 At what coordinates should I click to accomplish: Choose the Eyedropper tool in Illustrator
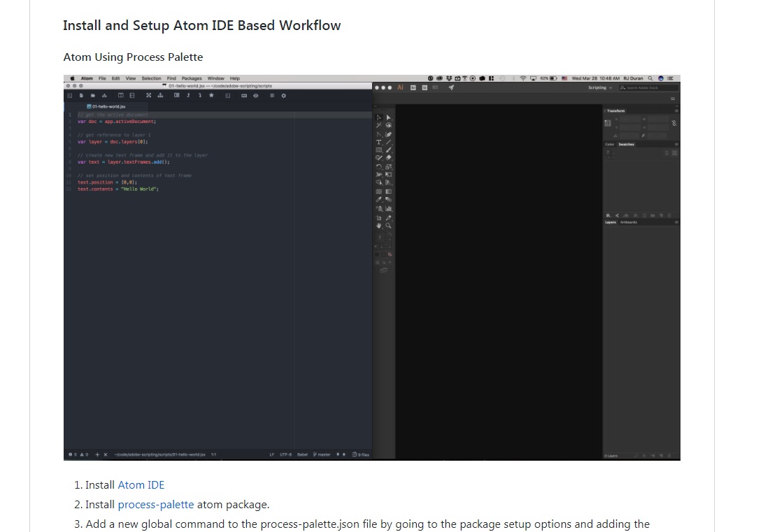(379, 199)
